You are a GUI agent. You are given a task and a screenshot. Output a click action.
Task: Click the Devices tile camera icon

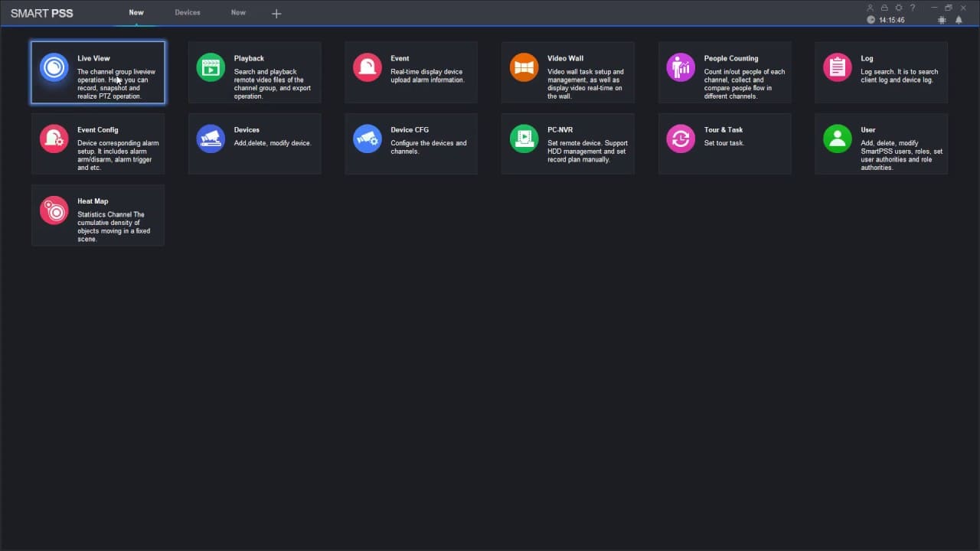tap(211, 139)
